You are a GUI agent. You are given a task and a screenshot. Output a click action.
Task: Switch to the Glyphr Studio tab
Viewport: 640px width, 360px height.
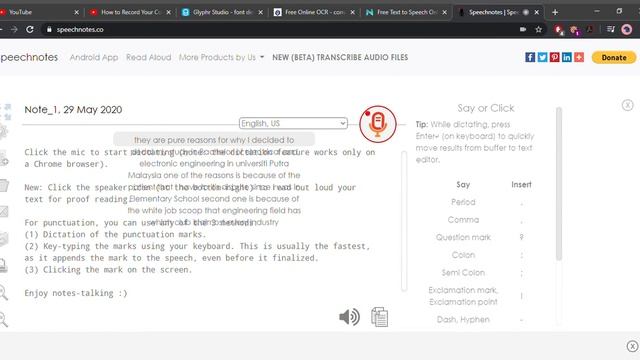click(x=222, y=12)
